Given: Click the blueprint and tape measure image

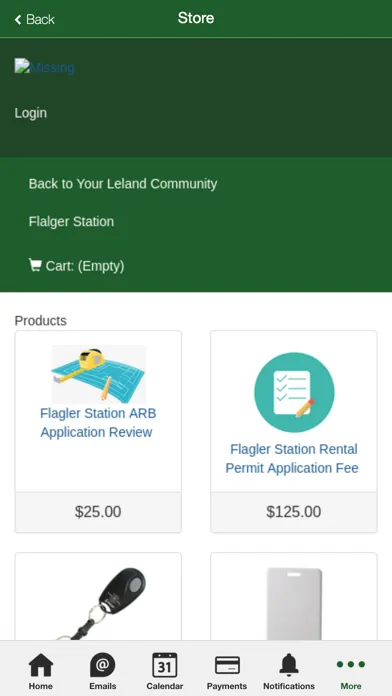Looking at the screenshot, I should pos(99,375).
